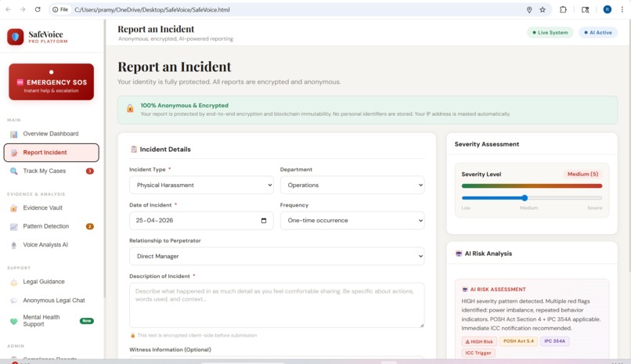The height and width of the screenshot is (364, 631).
Task: Open the Frequency dropdown
Action: 352,221
